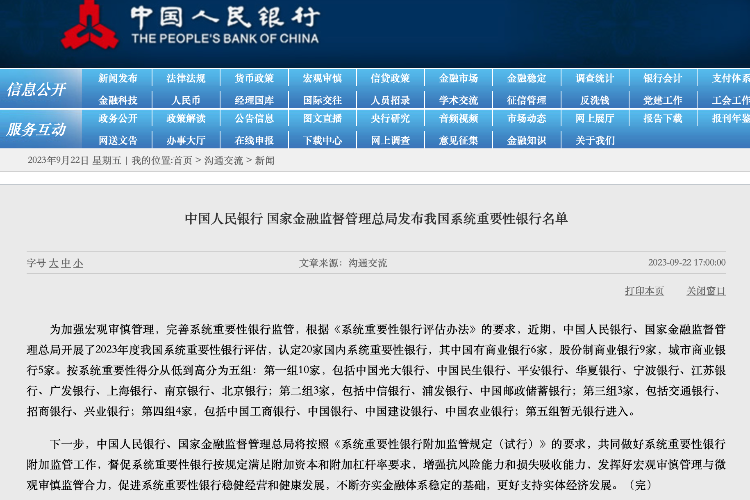Go to 人民币 page
This screenshot has height=500, width=750.
point(186,100)
